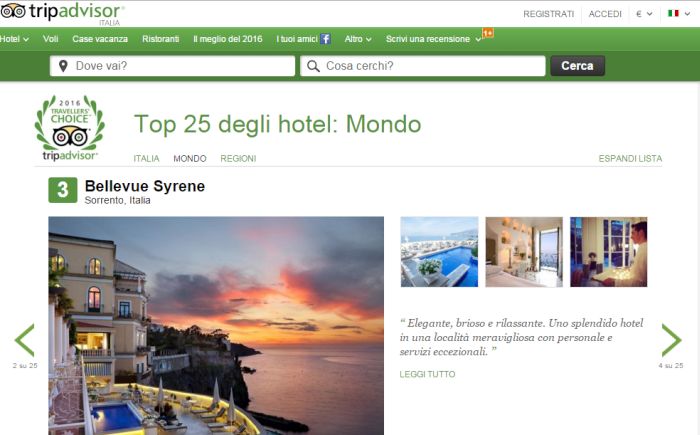Click the Dove vai input field

point(172,66)
